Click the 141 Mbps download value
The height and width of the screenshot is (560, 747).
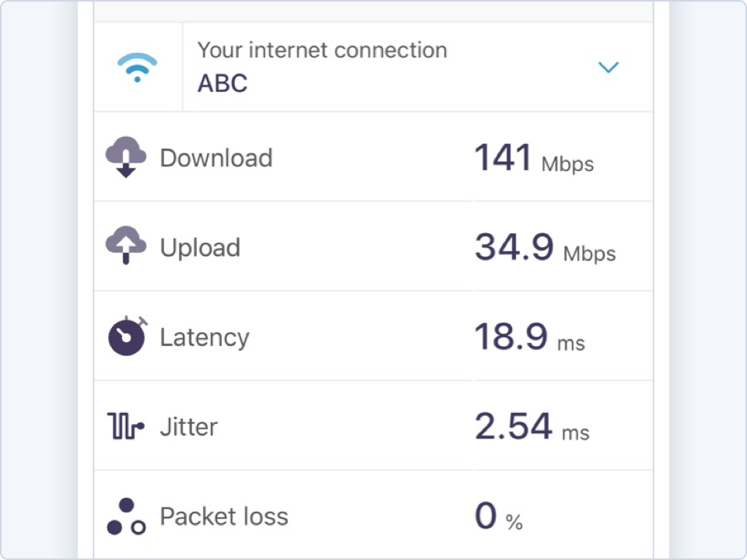pyautogui.click(x=534, y=158)
